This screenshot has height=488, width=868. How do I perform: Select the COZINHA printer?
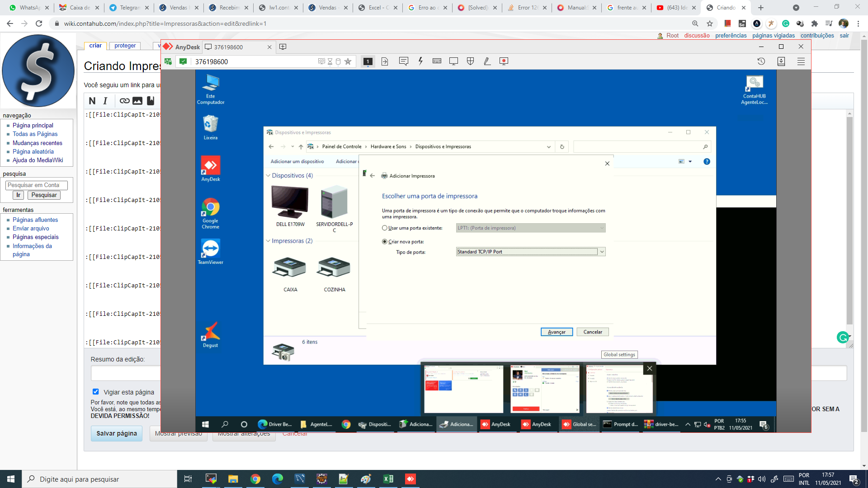coord(334,274)
